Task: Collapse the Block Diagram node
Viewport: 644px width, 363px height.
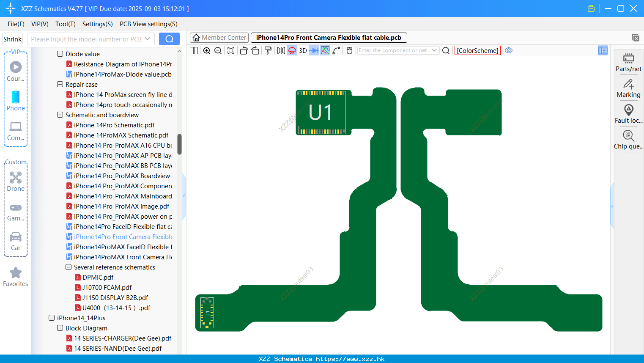Action: [x=60, y=328]
